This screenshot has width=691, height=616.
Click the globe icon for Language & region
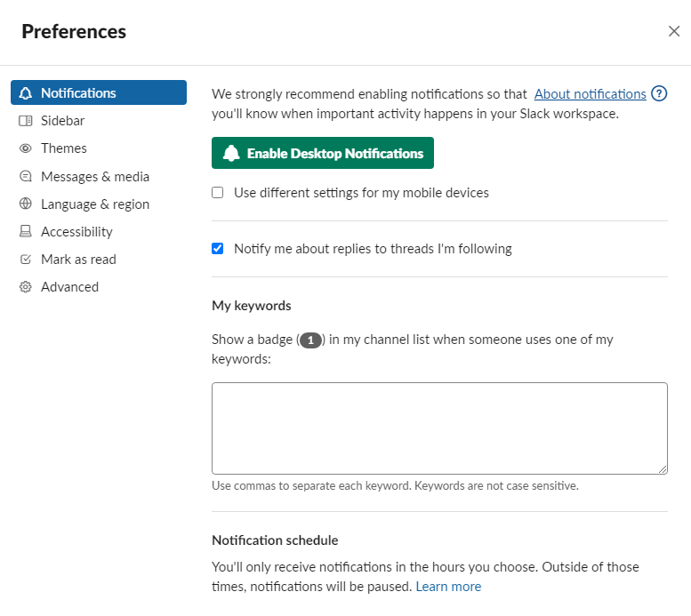[x=26, y=204]
